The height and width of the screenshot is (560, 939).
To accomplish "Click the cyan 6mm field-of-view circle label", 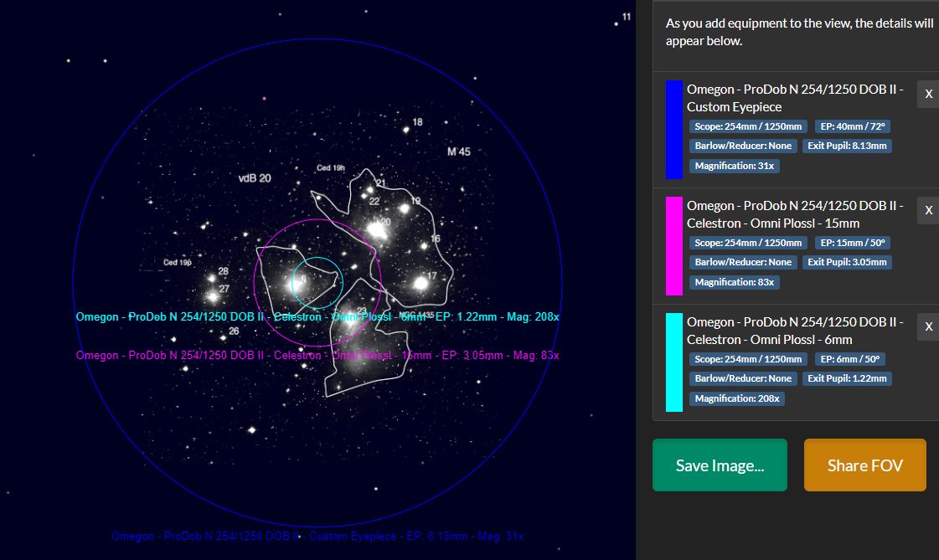I will [x=317, y=316].
